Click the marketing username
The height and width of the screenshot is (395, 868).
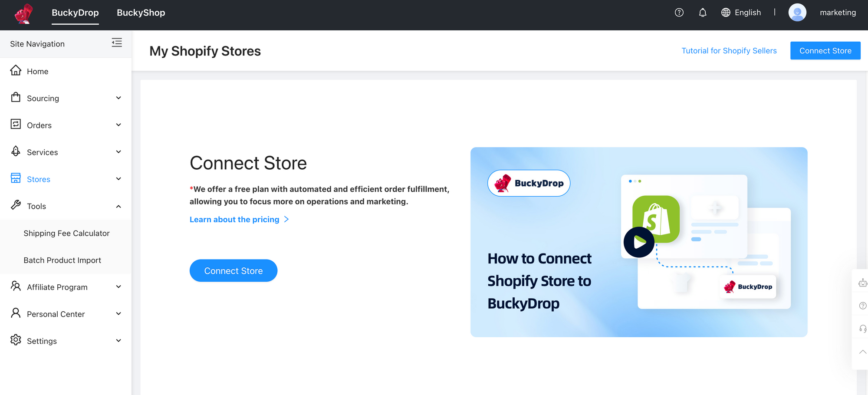[x=838, y=13]
